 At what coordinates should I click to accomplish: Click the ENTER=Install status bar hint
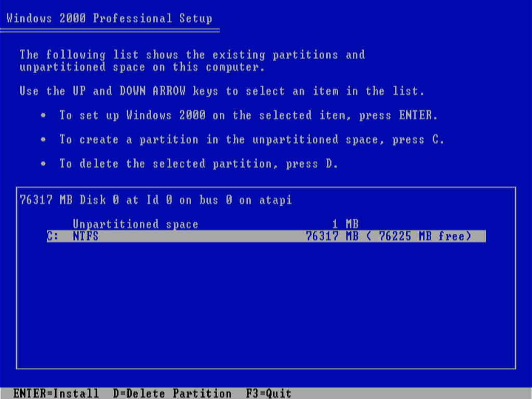coord(56,393)
